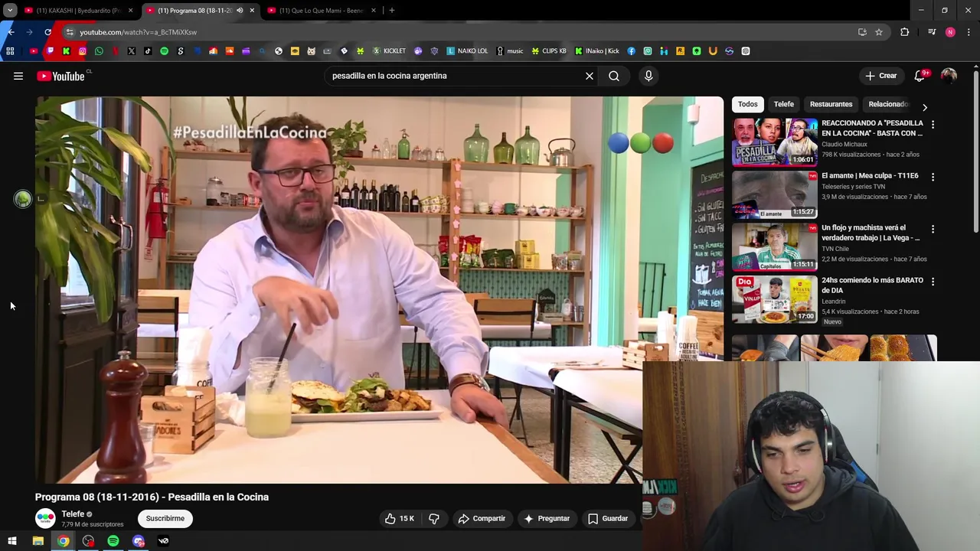The image size is (980, 551).
Task: Close the Programa 08 tab
Action: point(252,11)
